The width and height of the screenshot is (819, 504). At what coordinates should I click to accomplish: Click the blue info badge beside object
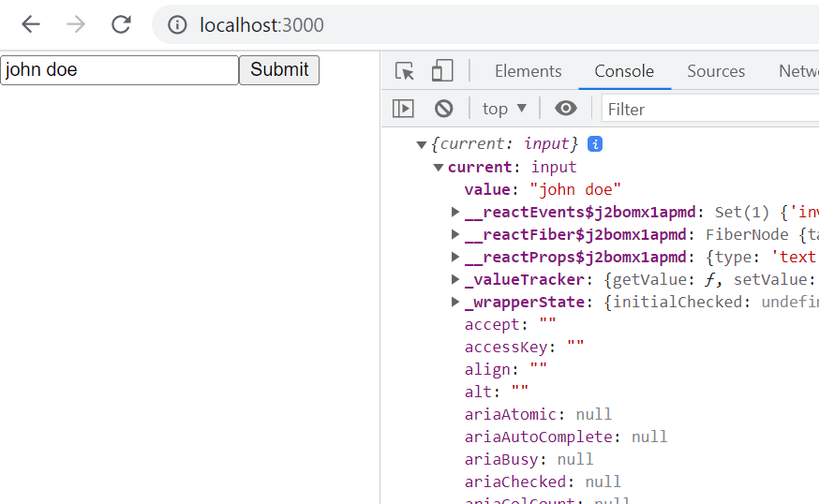(595, 143)
